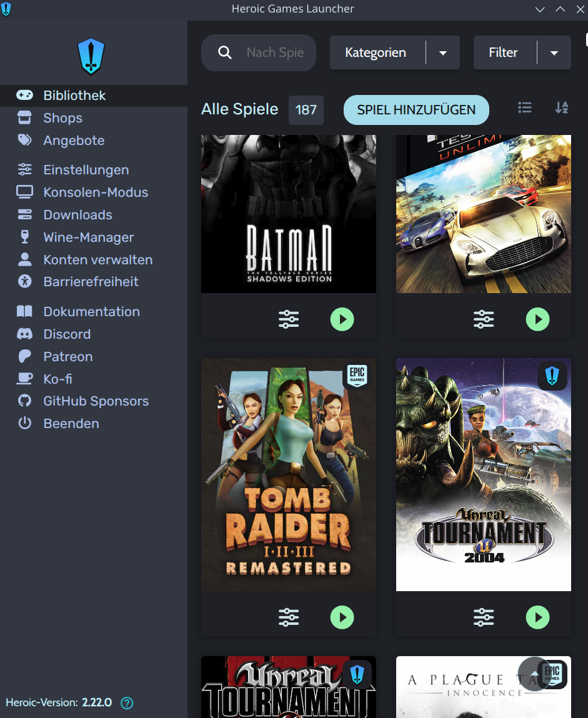Click the SPIEL HINZUFÜGEN button
This screenshot has height=718, width=588.
[x=416, y=110]
